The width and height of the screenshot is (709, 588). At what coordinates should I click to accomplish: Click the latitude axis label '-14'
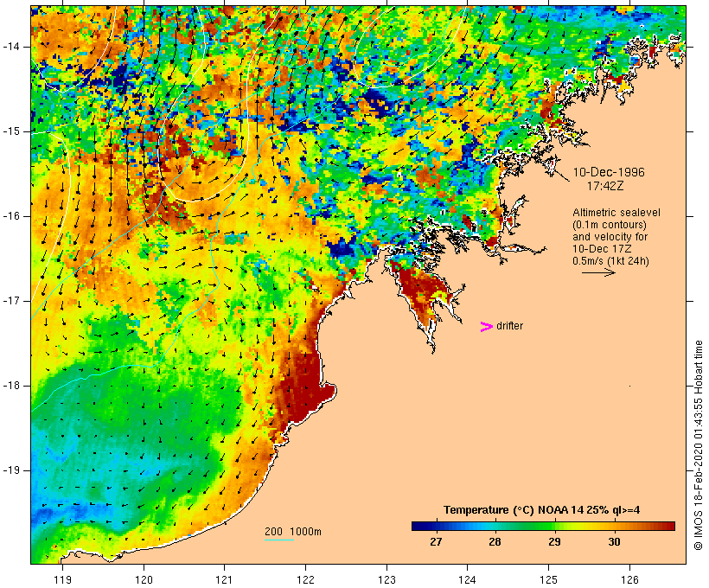tap(11, 47)
